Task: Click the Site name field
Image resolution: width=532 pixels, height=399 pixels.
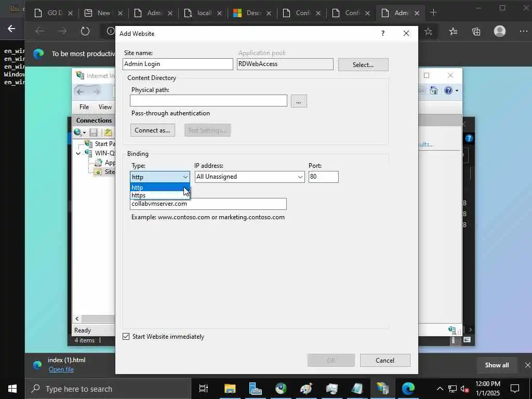Action: click(x=178, y=64)
